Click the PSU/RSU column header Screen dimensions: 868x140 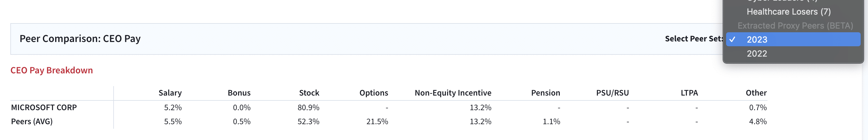[612, 93]
